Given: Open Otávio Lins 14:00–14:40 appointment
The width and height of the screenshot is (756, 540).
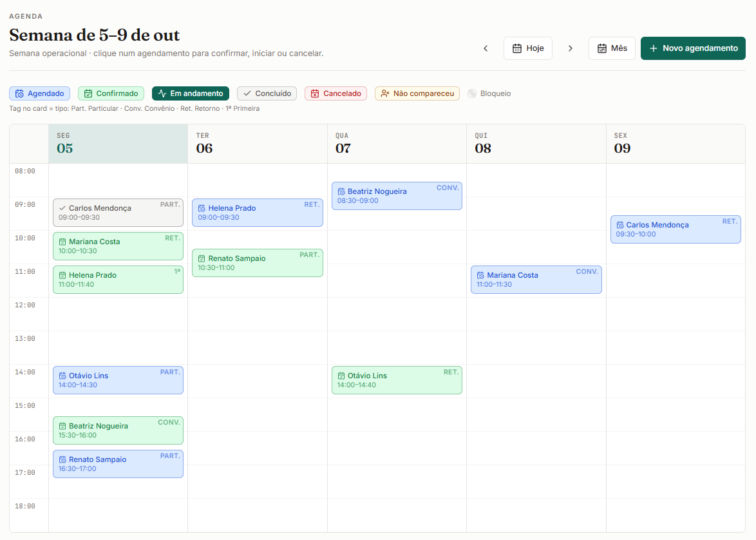Looking at the screenshot, I should click(397, 380).
